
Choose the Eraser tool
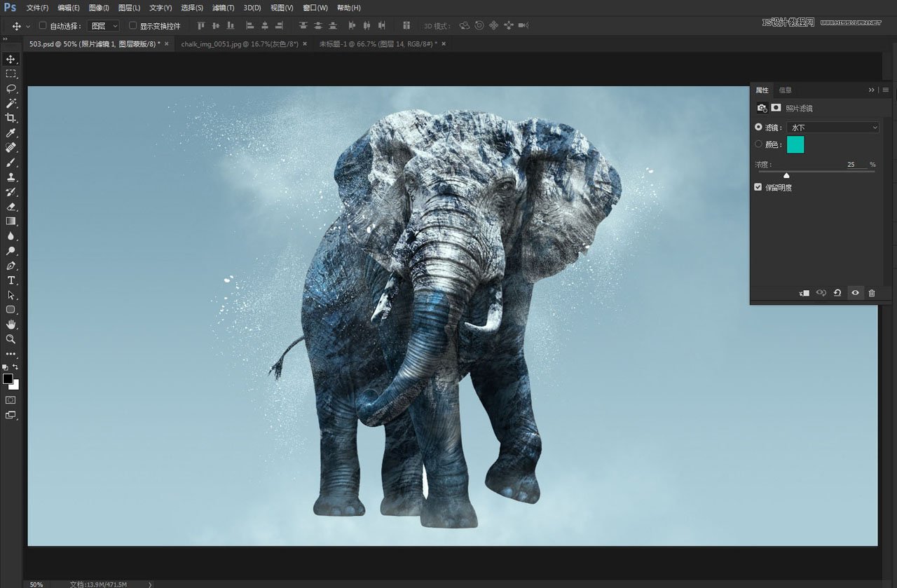(x=11, y=206)
